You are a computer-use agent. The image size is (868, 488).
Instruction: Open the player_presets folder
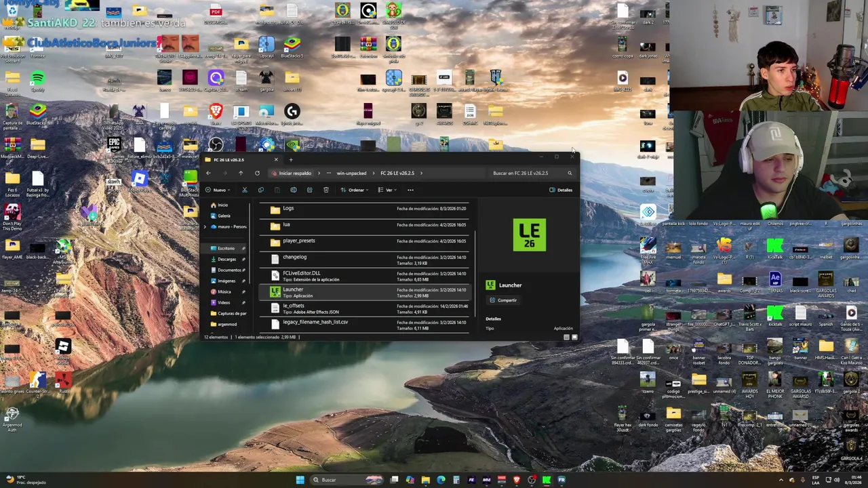[363, 243]
